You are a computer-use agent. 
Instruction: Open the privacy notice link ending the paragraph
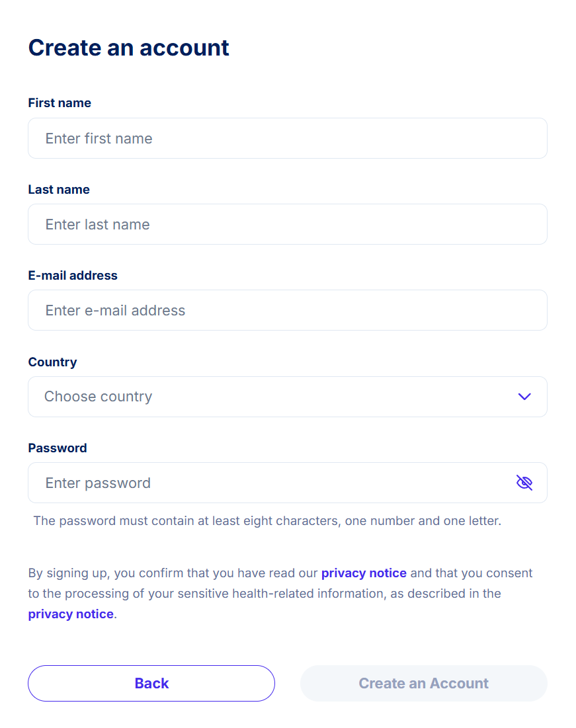[71, 614]
